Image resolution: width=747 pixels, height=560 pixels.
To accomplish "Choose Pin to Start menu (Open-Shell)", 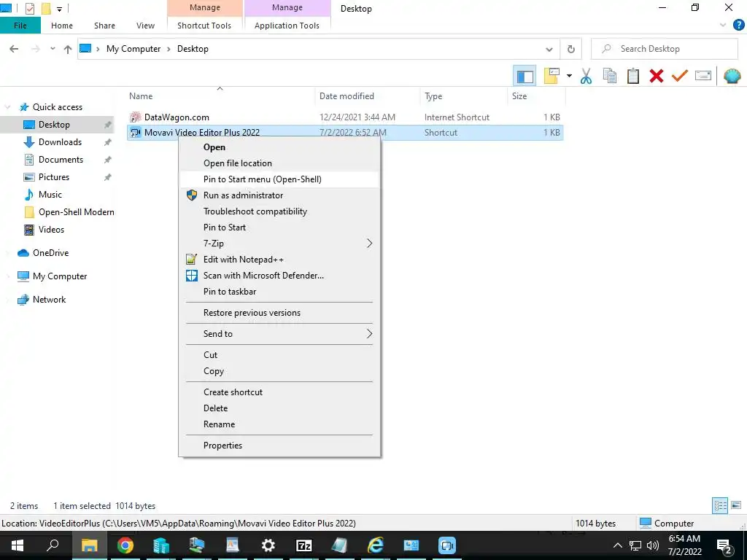I will click(279, 179).
